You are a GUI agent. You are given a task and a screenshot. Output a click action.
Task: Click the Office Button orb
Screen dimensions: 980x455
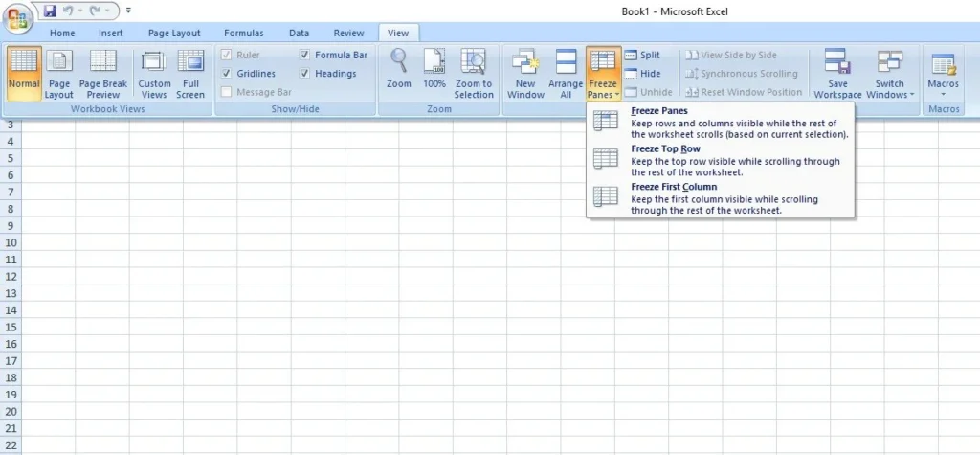click(18, 19)
